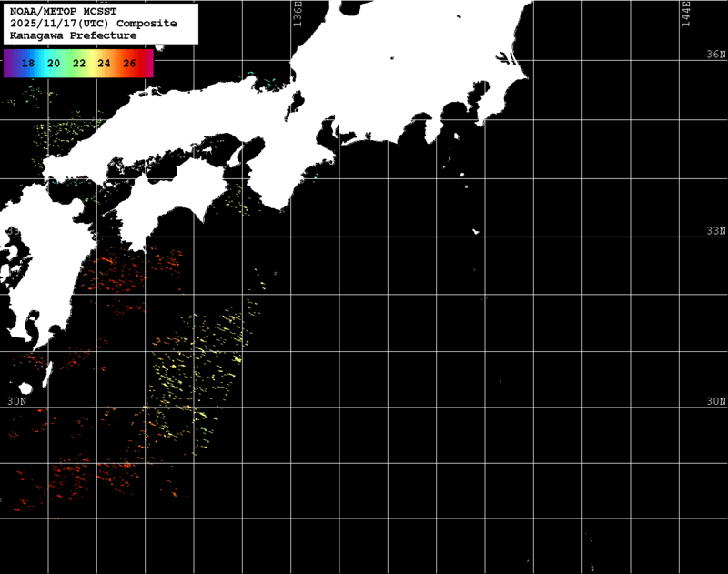Image resolution: width=728 pixels, height=574 pixels.
Task: Click the 30N label on the right edge
Action: [x=716, y=401]
